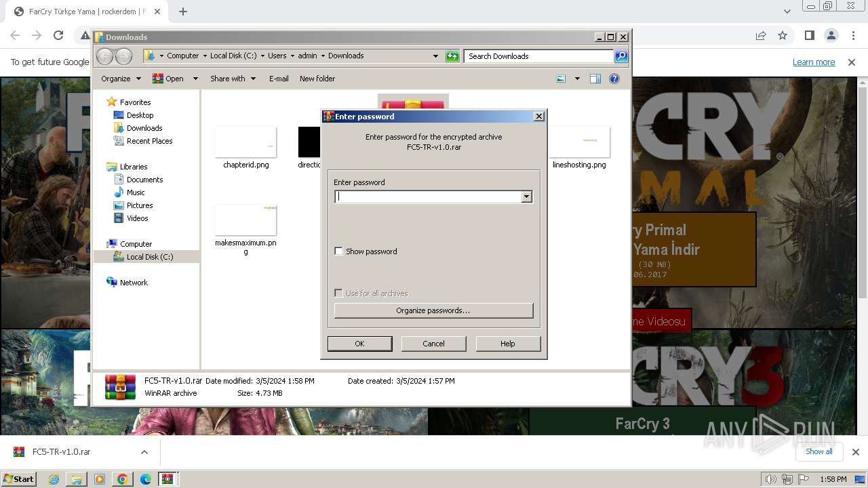Screen dimensions: 868x488
Task: Open Videos library
Action: click(137, 218)
